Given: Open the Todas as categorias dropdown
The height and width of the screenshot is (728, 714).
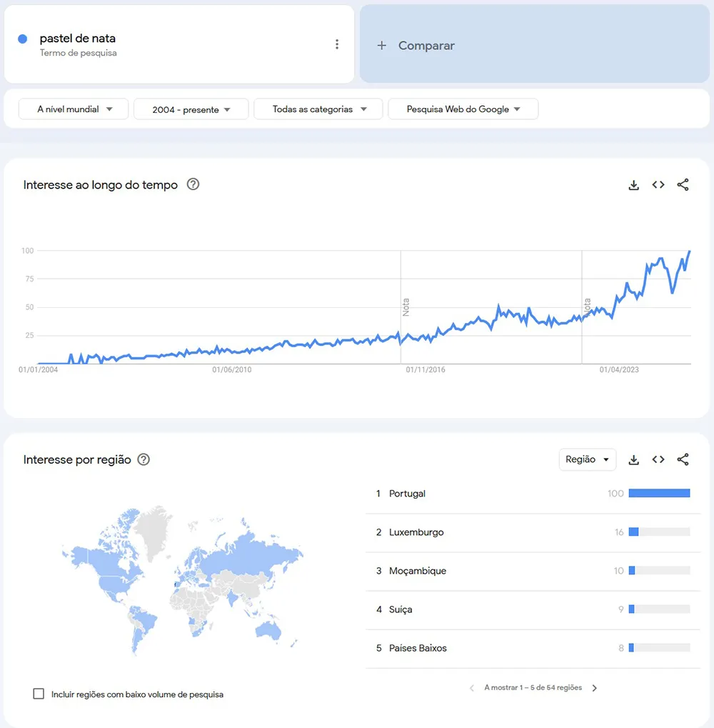Looking at the screenshot, I should (318, 109).
